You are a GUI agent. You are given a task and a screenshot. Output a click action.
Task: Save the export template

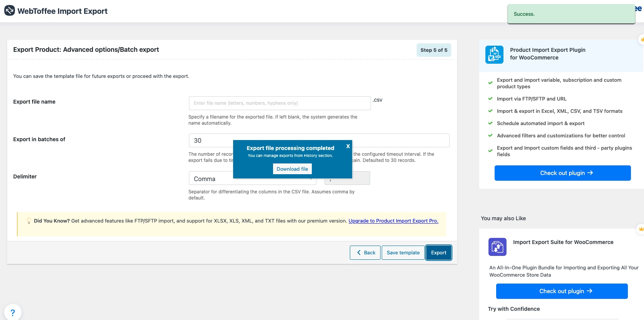coord(403,252)
